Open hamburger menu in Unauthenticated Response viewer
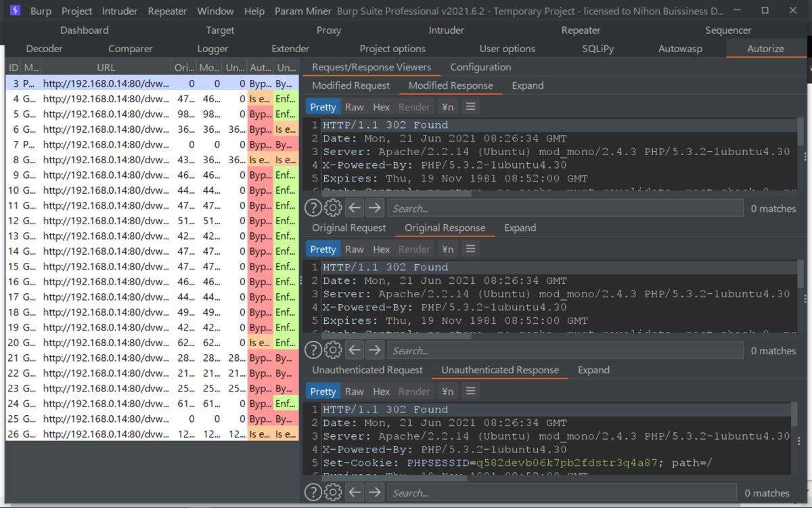Image resolution: width=812 pixels, height=508 pixels. (471, 391)
